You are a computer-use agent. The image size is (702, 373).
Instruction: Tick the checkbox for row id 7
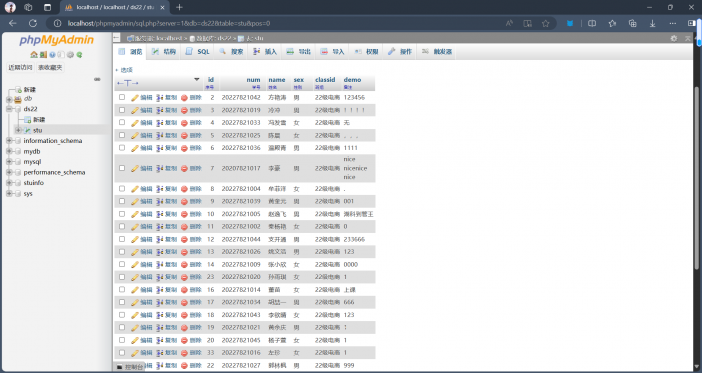tap(122, 168)
